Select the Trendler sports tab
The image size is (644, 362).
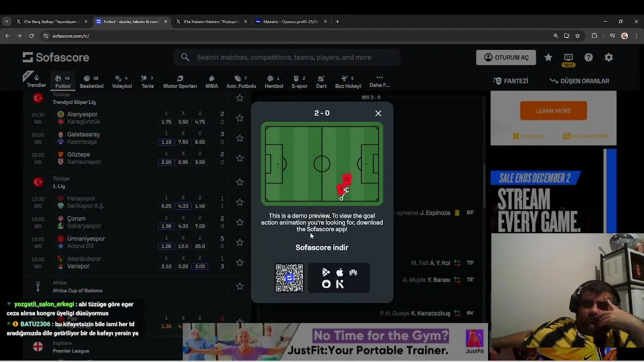pyautogui.click(x=36, y=81)
